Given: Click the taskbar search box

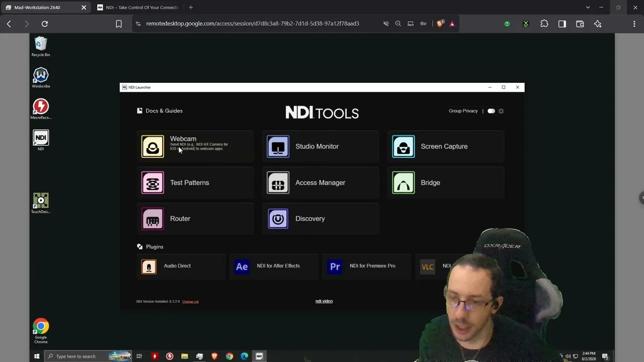Looking at the screenshot, I should (x=88, y=356).
